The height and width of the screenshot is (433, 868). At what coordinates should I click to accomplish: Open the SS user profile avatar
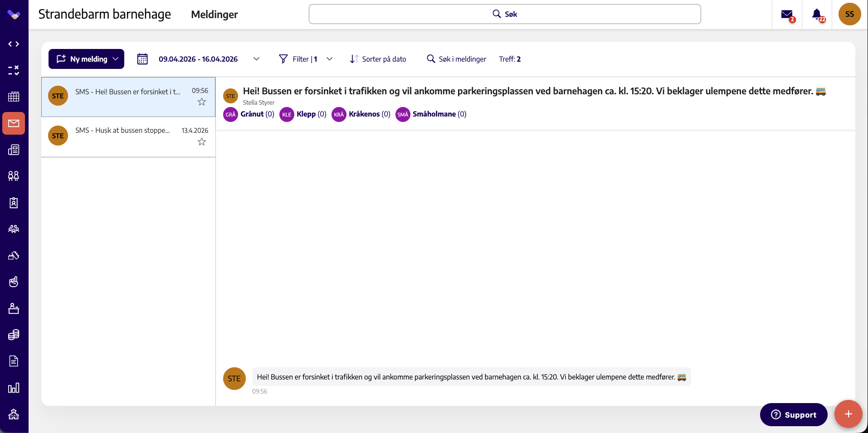click(x=849, y=14)
